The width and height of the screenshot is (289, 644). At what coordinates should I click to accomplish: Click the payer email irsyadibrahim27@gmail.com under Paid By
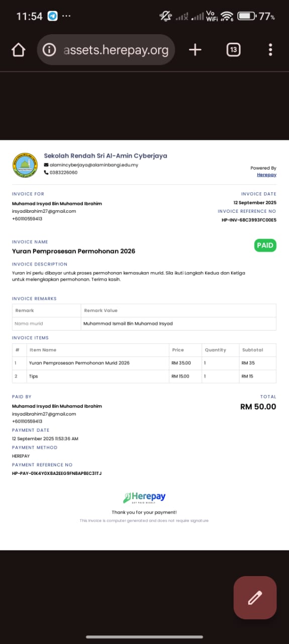44,414
